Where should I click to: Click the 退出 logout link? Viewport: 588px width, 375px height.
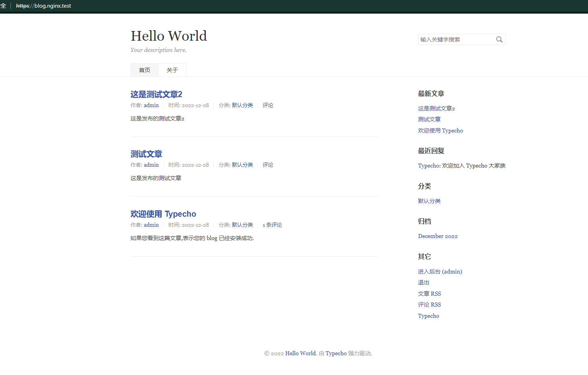(424, 282)
